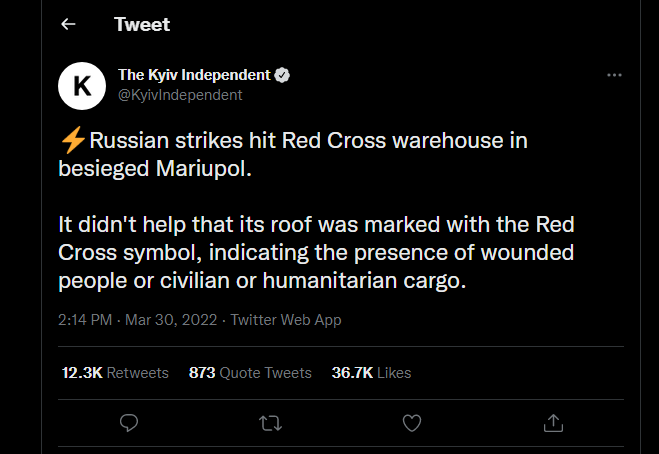
Task: Select the 'Russian strikes hit Red Cross' paragraph
Action: coord(293,154)
